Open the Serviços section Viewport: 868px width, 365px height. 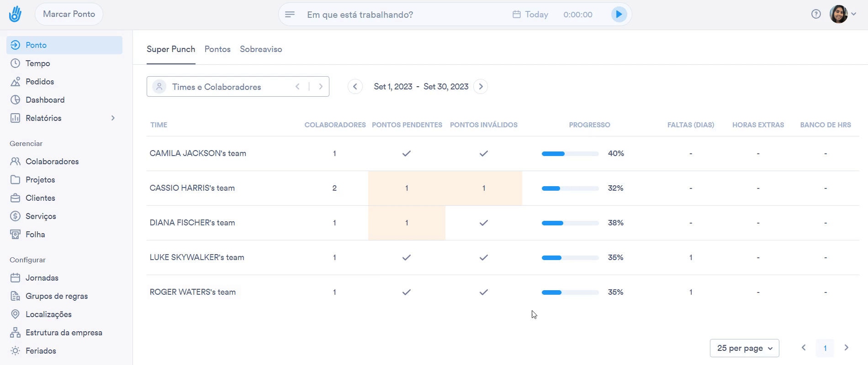click(41, 216)
